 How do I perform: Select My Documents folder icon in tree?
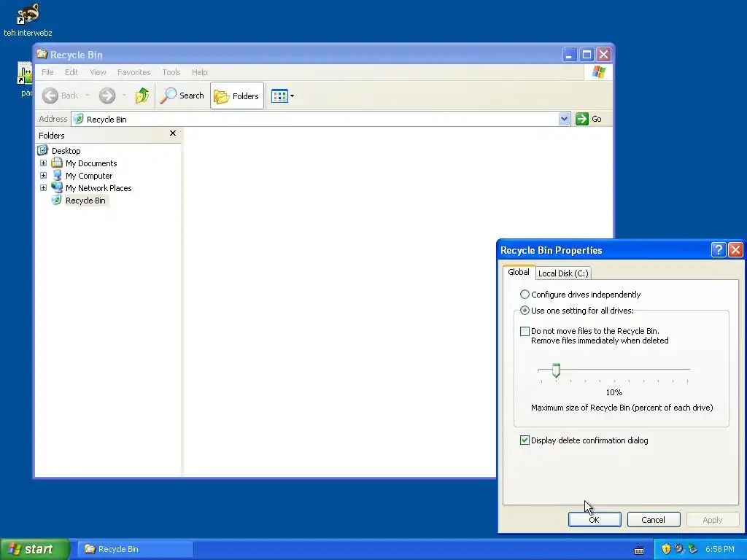tap(57, 163)
